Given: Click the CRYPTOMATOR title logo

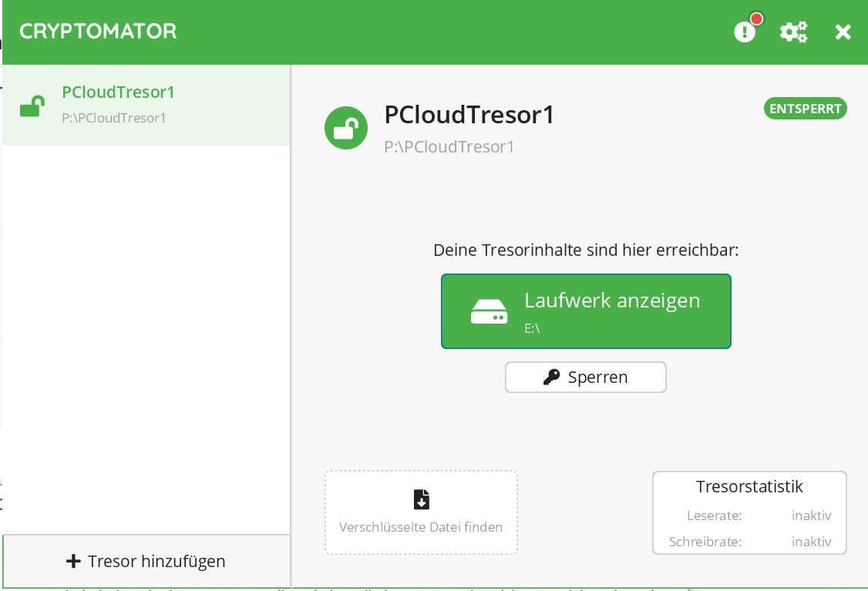Looking at the screenshot, I should (x=98, y=31).
